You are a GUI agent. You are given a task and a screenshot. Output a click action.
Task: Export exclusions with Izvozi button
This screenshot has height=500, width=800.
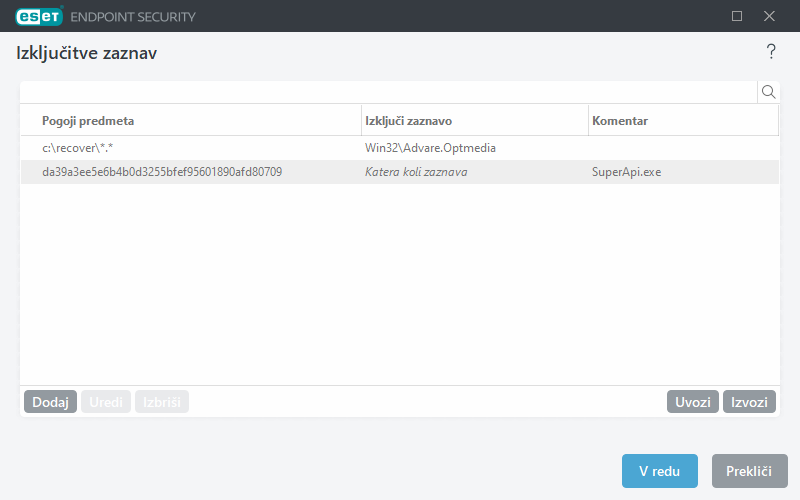(749, 402)
